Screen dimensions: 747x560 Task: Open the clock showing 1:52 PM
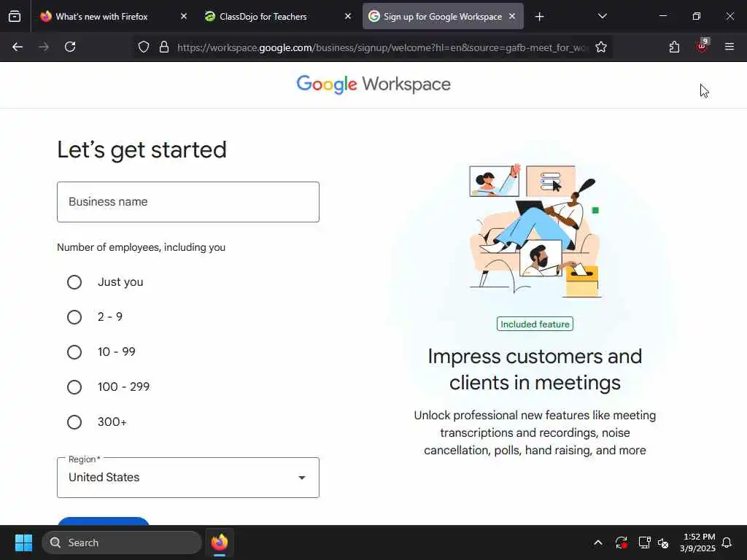[698, 542]
